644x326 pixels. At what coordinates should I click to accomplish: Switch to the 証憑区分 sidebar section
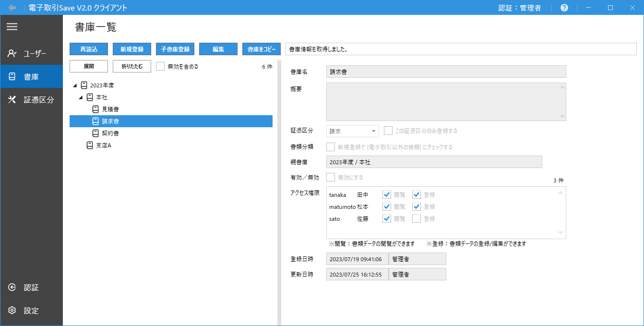[31, 100]
